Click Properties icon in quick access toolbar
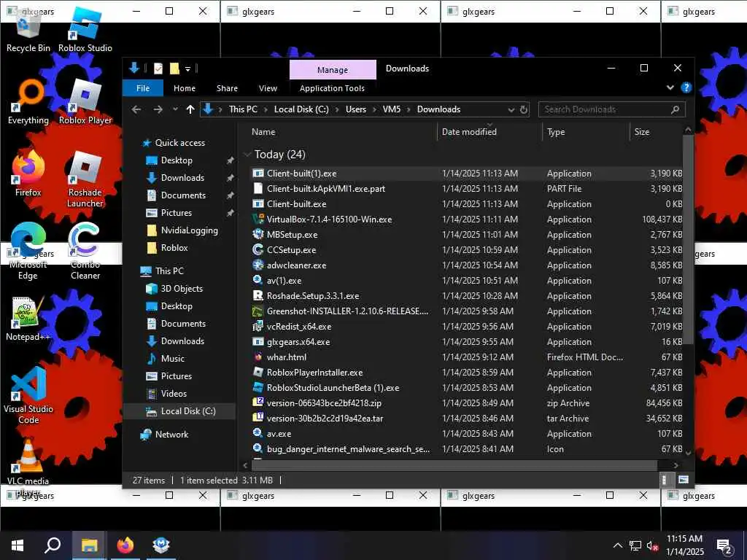This screenshot has width=747, height=560. 158,69
